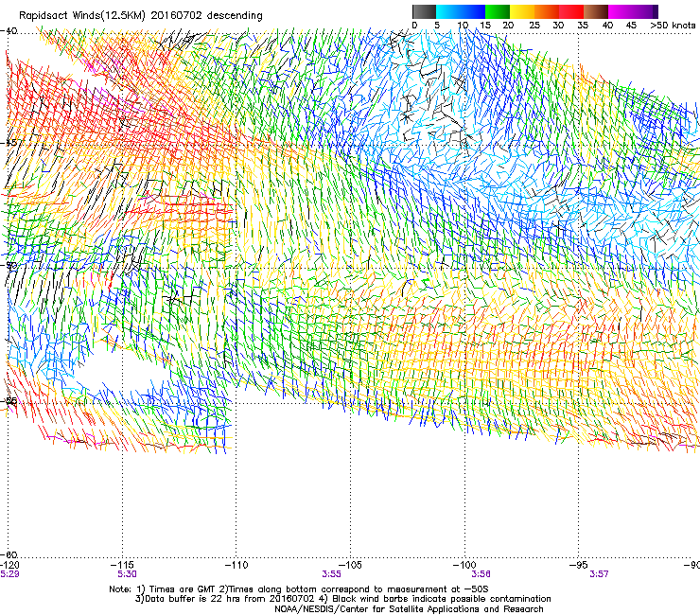
Task: Click the -105 longitude axis label
Action: coord(351,566)
